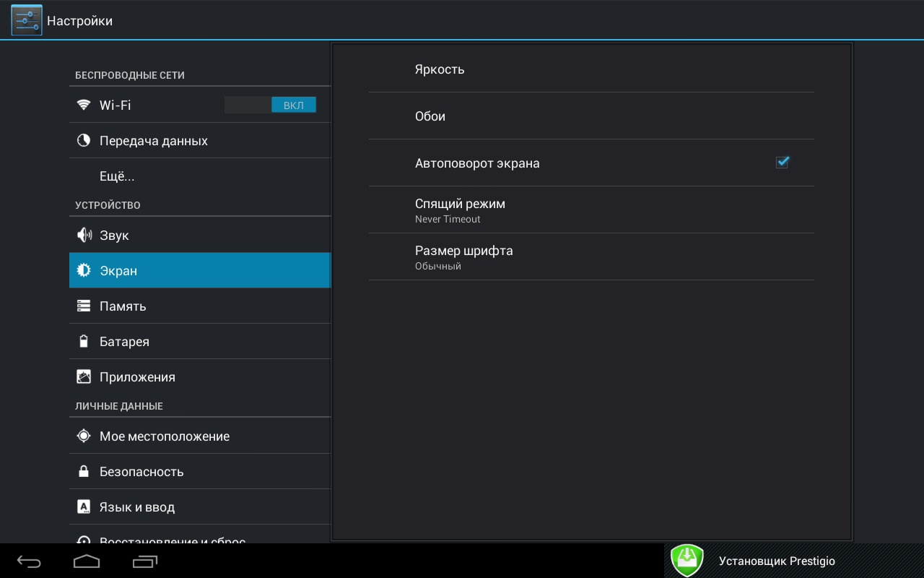Tap the Безопасность lock icon

(x=84, y=472)
